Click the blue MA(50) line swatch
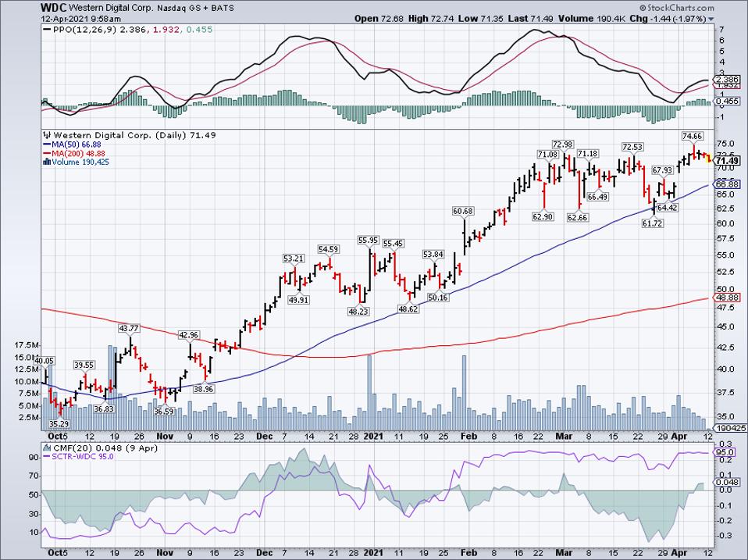 [x=47, y=144]
